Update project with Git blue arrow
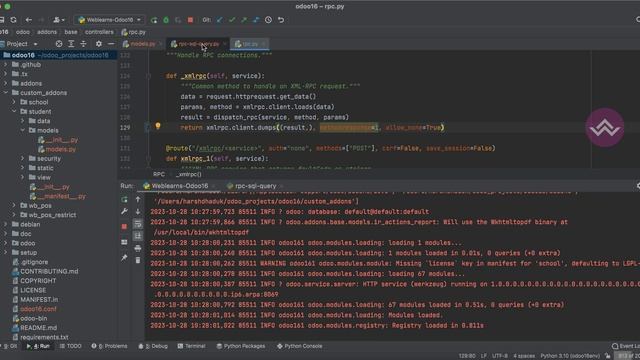 point(220,20)
